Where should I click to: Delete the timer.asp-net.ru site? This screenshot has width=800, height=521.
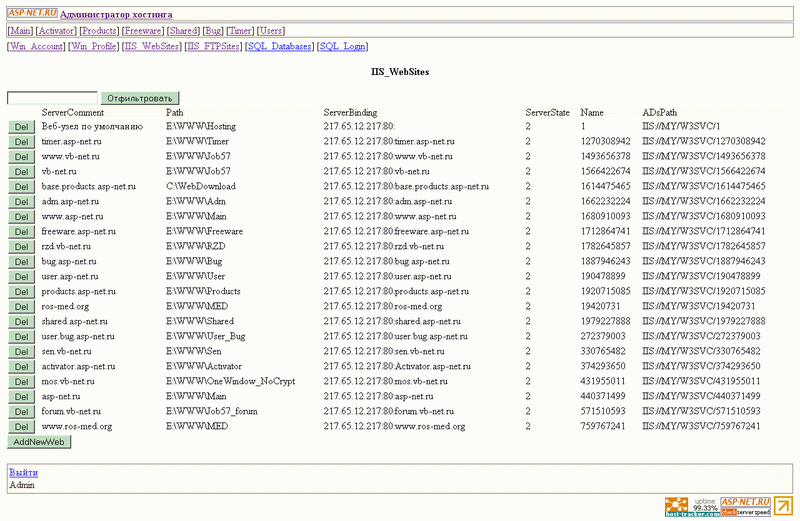point(21,141)
